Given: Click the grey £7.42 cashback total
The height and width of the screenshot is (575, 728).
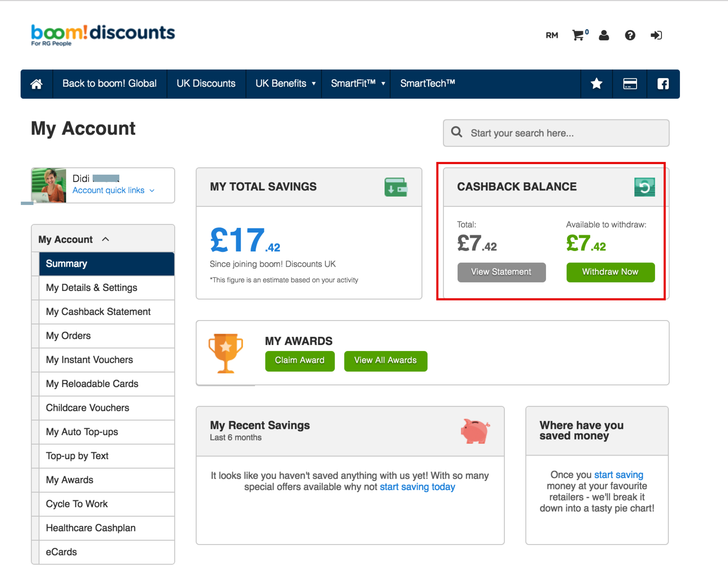Looking at the screenshot, I should coord(477,243).
